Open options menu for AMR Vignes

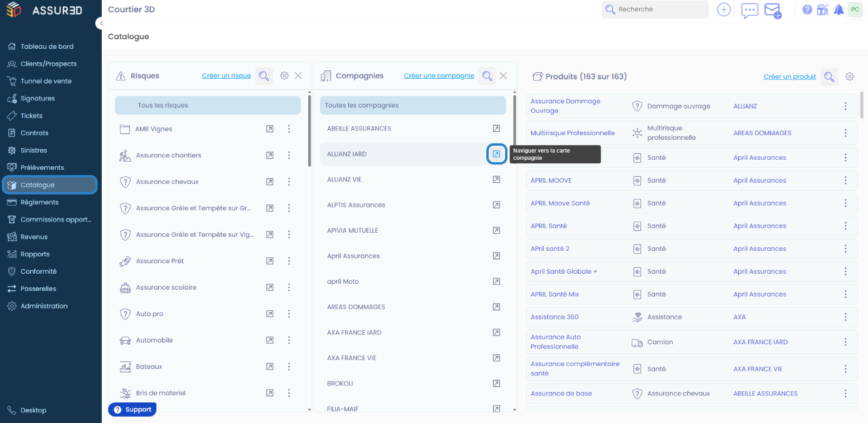pos(289,129)
